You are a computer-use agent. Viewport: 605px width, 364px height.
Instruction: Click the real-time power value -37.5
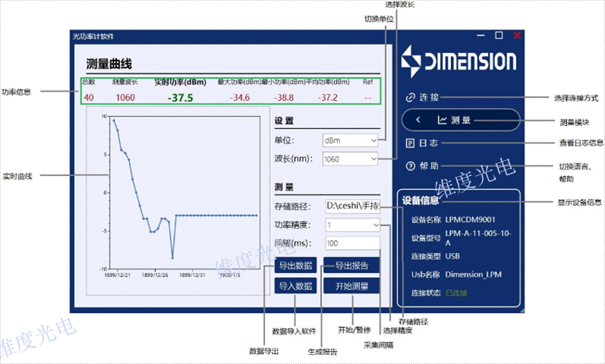pyautogui.click(x=180, y=98)
